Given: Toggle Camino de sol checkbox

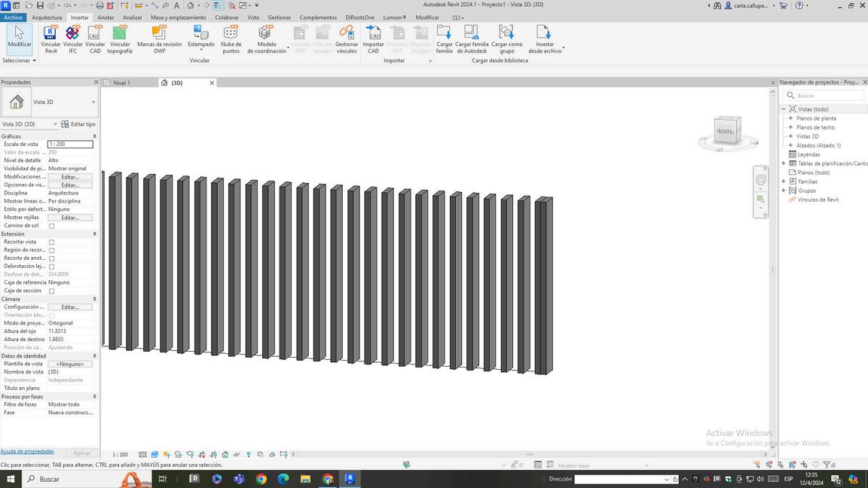Looking at the screenshot, I should click(x=51, y=226).
